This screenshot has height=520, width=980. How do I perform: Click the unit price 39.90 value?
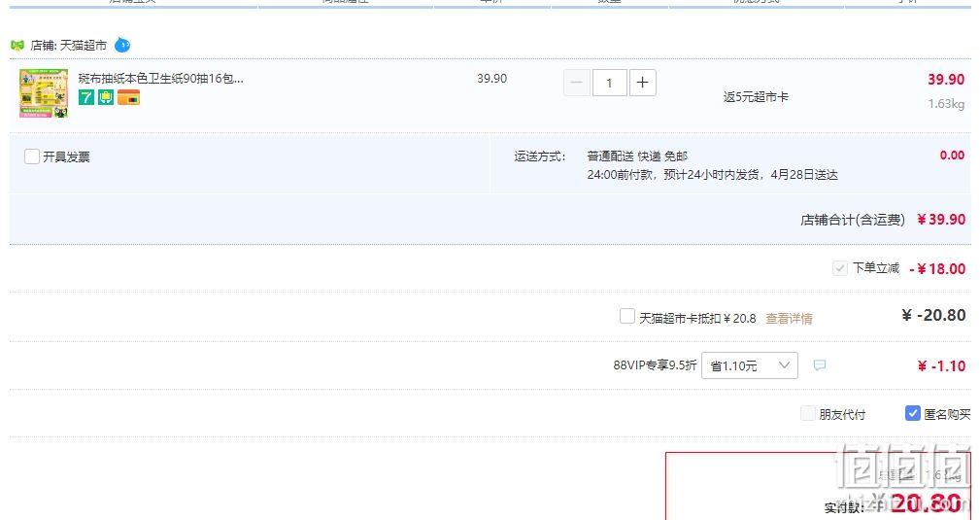491,78
